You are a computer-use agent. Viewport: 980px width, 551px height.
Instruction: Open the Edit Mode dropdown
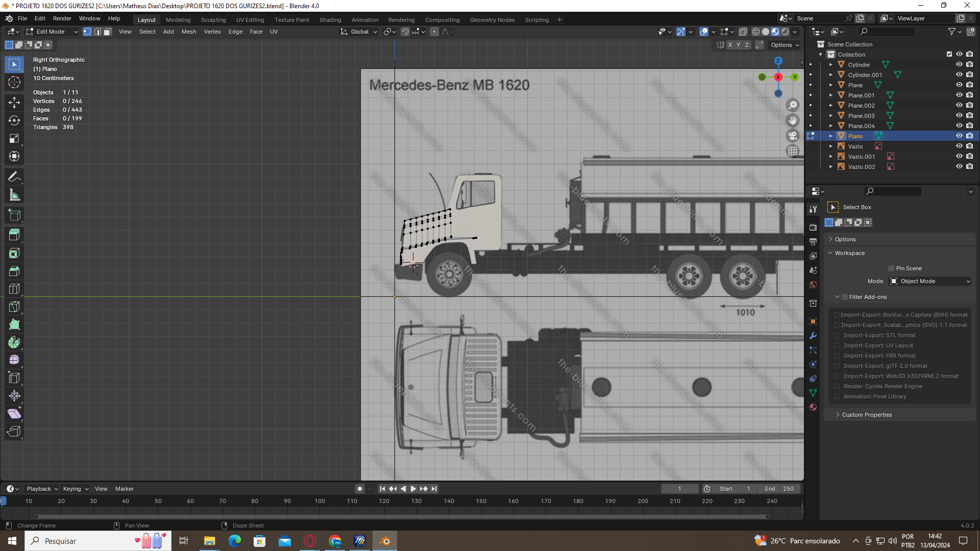point(52,32)
